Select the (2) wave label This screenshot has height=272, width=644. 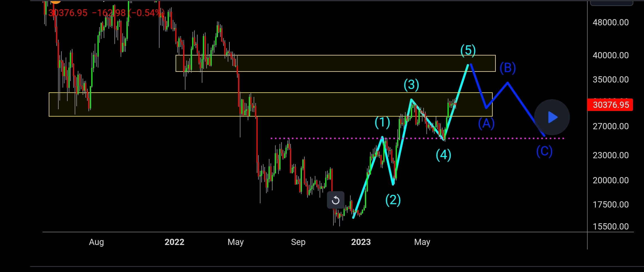(x=393, y=200)
